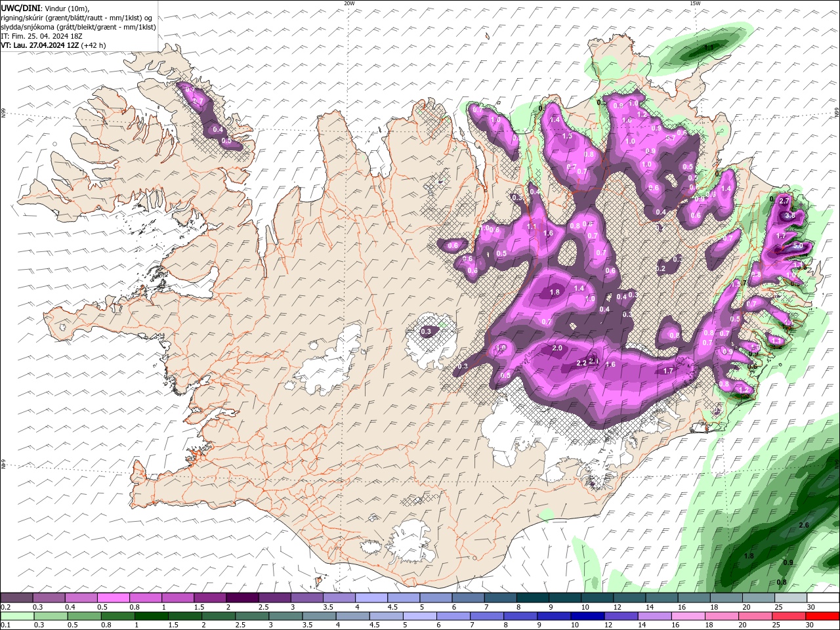Click the 2.6 rain value on the map
The image size is (840, 630).
point(805,526)
